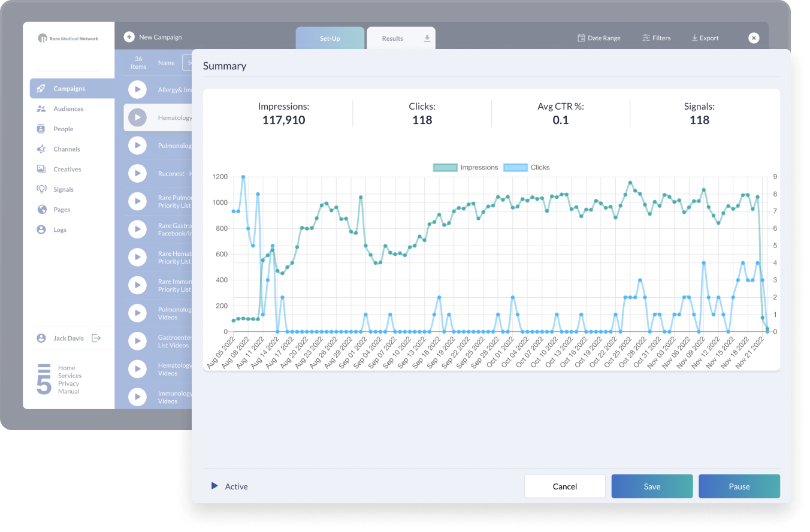Open the Campaigns section in sidebar

click(69, 89)
